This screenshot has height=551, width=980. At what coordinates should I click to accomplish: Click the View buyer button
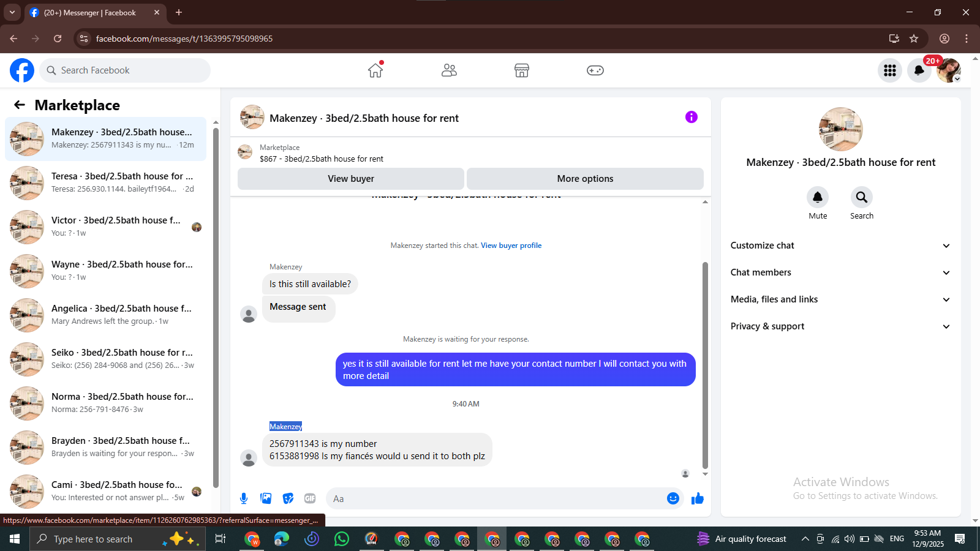coord(351,179)
